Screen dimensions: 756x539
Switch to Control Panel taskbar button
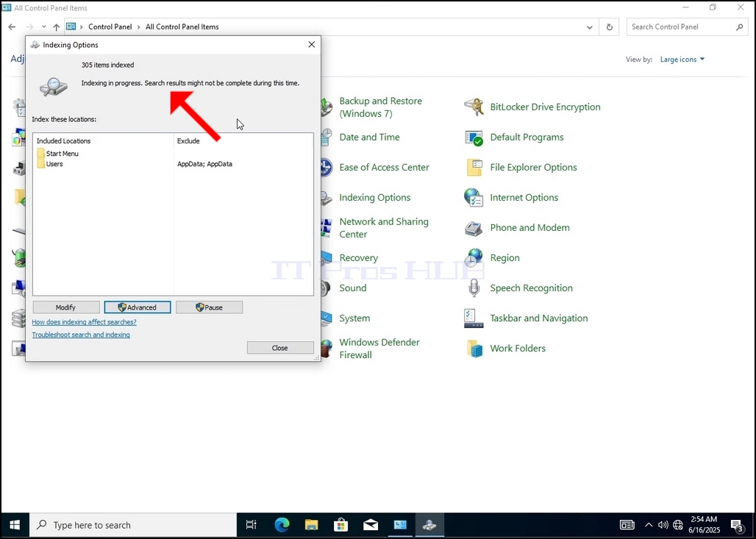[x=400, y=525]
